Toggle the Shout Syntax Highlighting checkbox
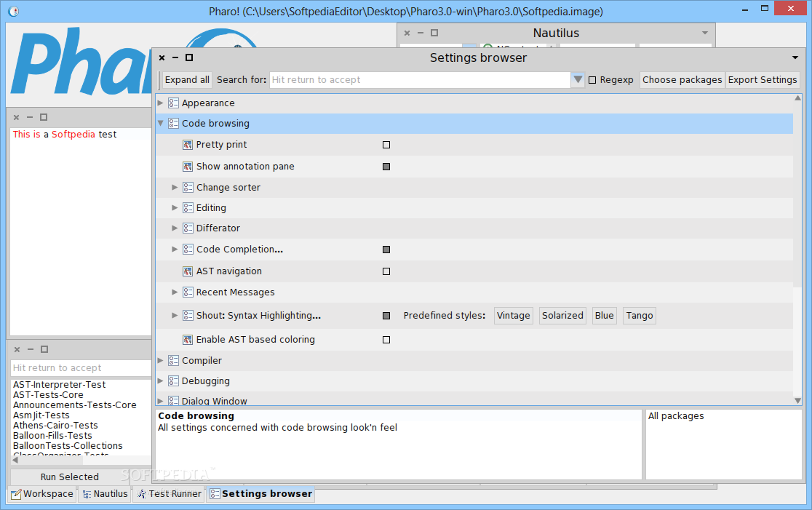The image size is (812, 510). click(386, 316)
